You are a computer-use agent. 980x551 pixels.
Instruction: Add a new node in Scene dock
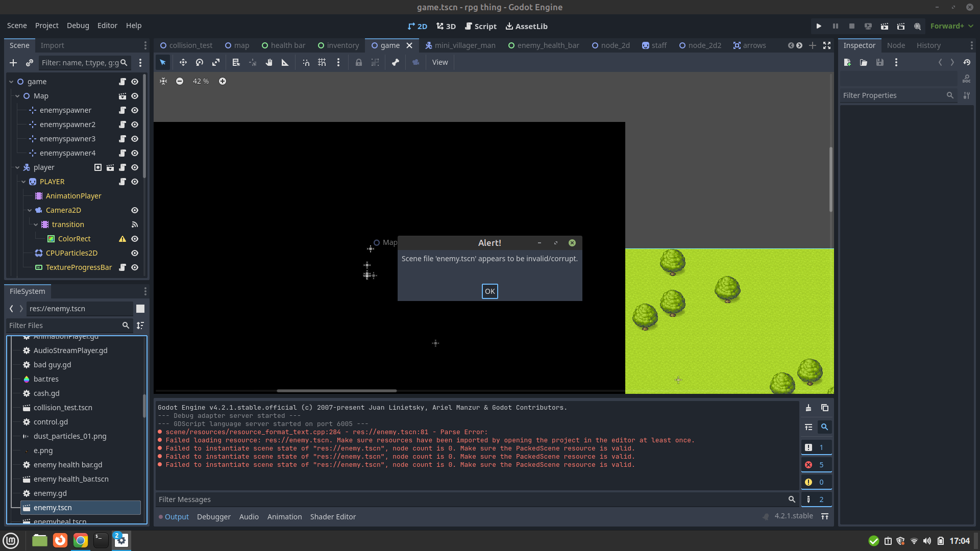tap(13, 63)
